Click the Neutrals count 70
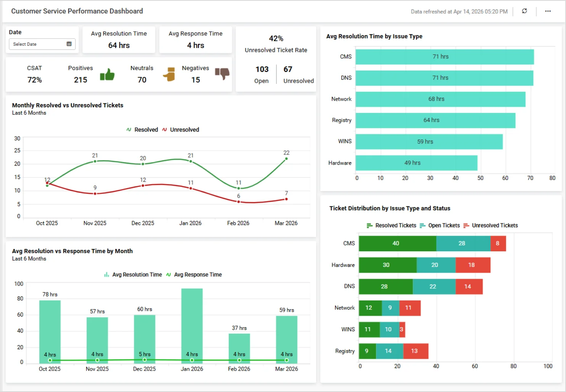The height and width of the screenshot is (392, 566). (x=142, y=80)
